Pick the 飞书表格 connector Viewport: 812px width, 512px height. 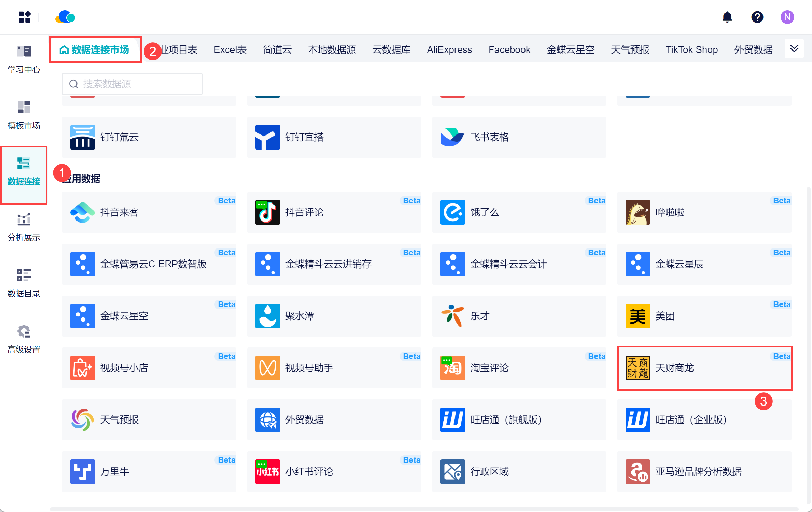click(x=519, y=137)
